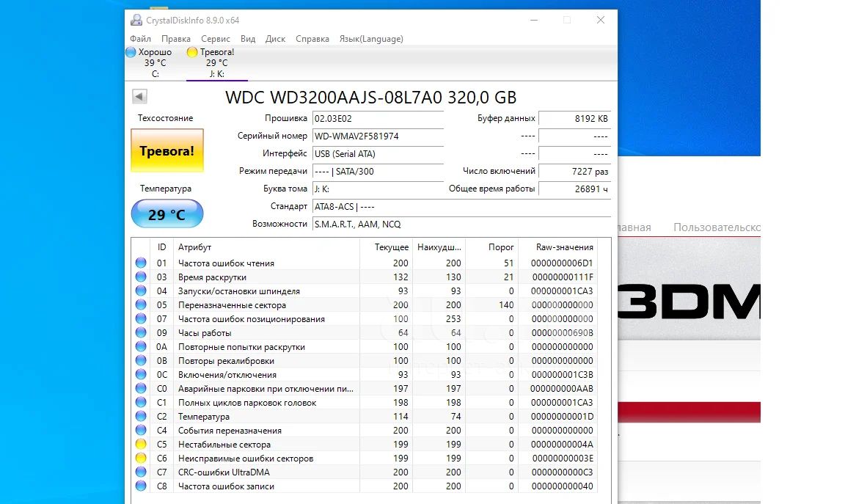The image size is (845, 504).
Task: Click yellow warning dot for Неисправимые ошибки секторов
Action: coord(141,459)
